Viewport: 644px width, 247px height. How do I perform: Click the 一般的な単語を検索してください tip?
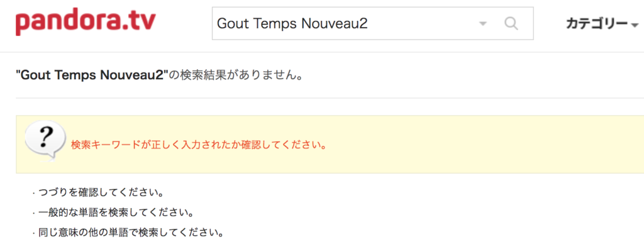pos(116,213)
